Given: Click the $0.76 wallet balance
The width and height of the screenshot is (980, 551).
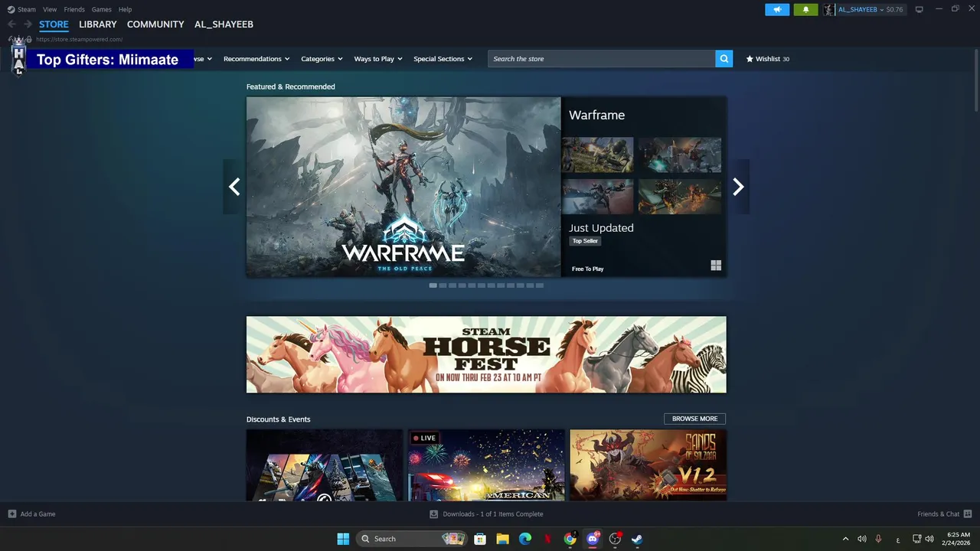Looking at the screenshot, I should [x=894, y=9].
